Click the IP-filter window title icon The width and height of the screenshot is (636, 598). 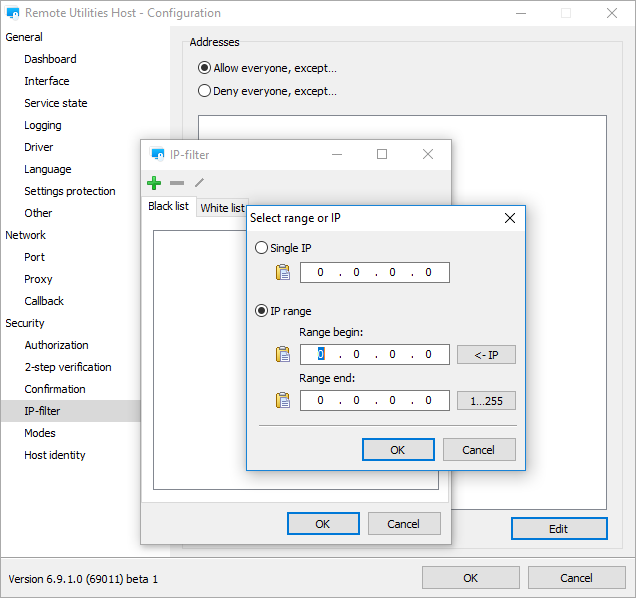[157, 155]
